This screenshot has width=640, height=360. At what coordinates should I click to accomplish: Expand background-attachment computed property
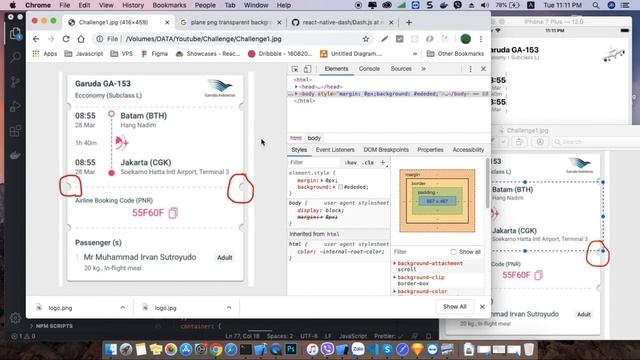(395, 263)
